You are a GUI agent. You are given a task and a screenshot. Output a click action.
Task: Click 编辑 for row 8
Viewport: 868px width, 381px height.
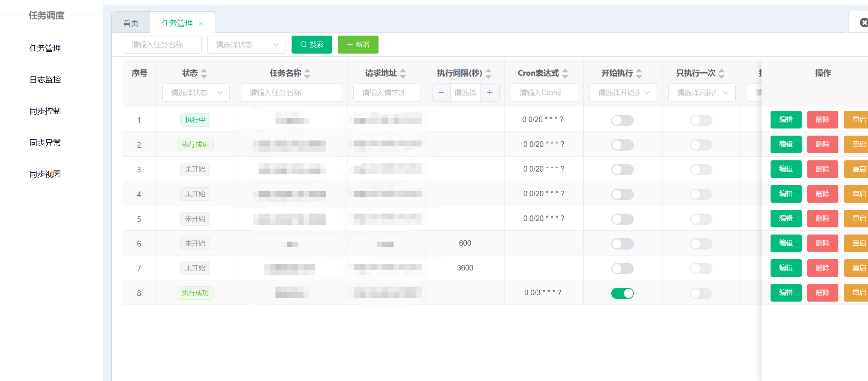coord(786,293)
